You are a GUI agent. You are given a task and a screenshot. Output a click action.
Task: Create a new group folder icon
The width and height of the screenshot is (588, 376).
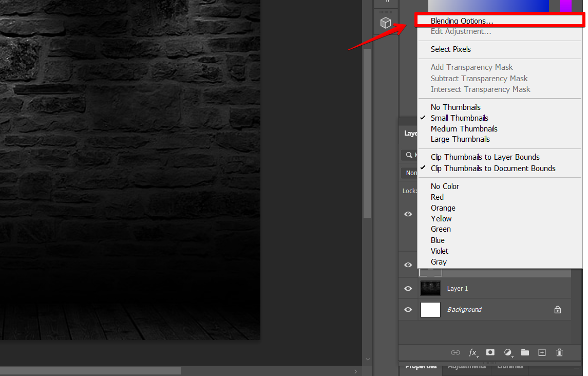(525, 352)
